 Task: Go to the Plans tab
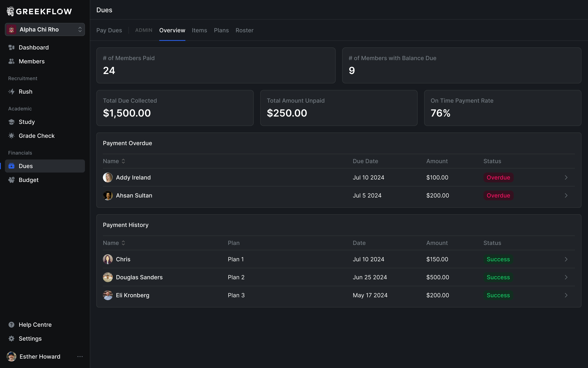(x=221, y=30)
